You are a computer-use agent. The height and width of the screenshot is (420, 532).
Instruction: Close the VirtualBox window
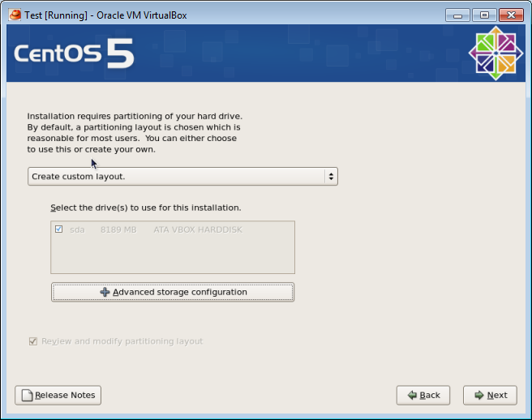point(511,15)
